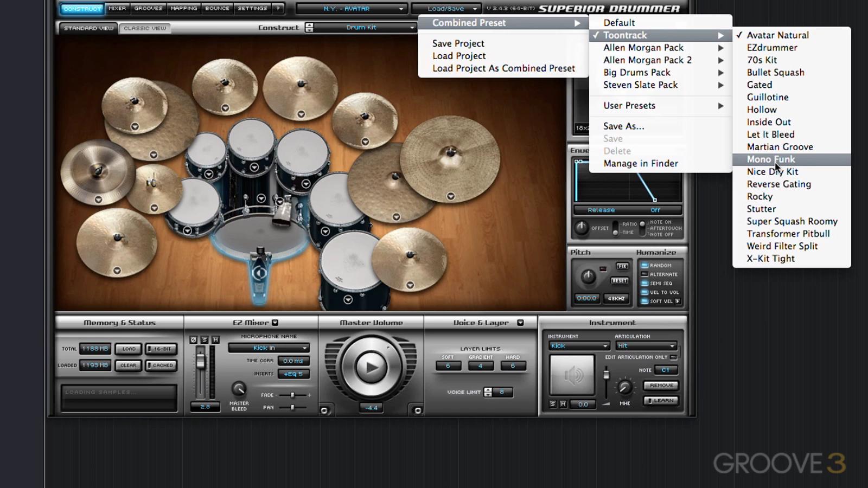The height and width of the screenshot is (488, 868).
Task: Solo the selected Kick instrument
Action: 553,404
